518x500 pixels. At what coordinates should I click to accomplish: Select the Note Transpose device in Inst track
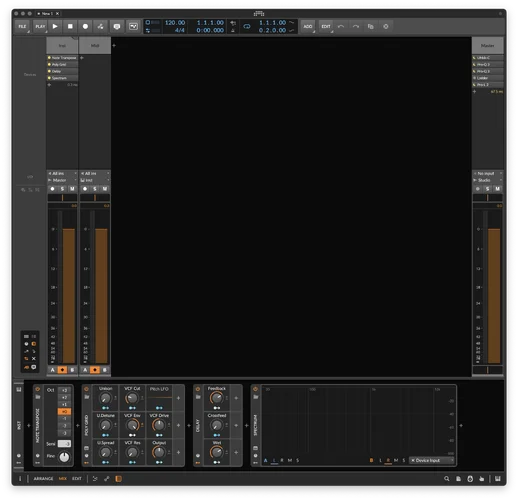click(x=62, y=58)
